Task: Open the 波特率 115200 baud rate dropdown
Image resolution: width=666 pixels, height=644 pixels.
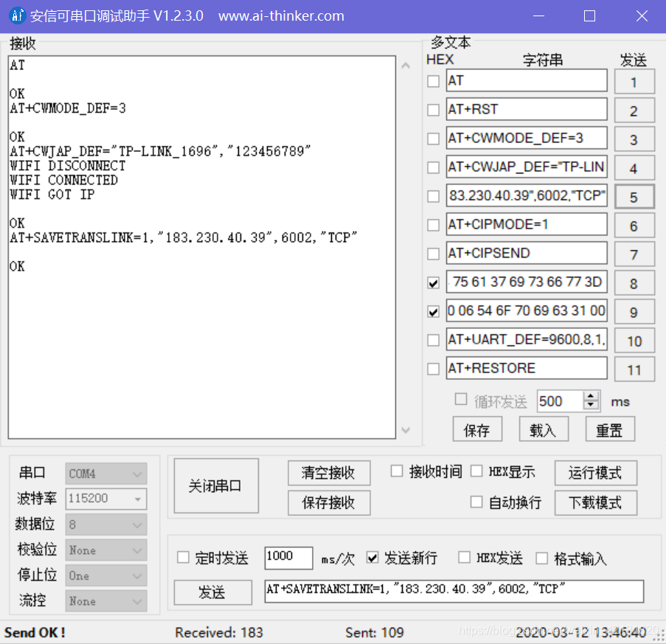Action: (x=106, y=499)
